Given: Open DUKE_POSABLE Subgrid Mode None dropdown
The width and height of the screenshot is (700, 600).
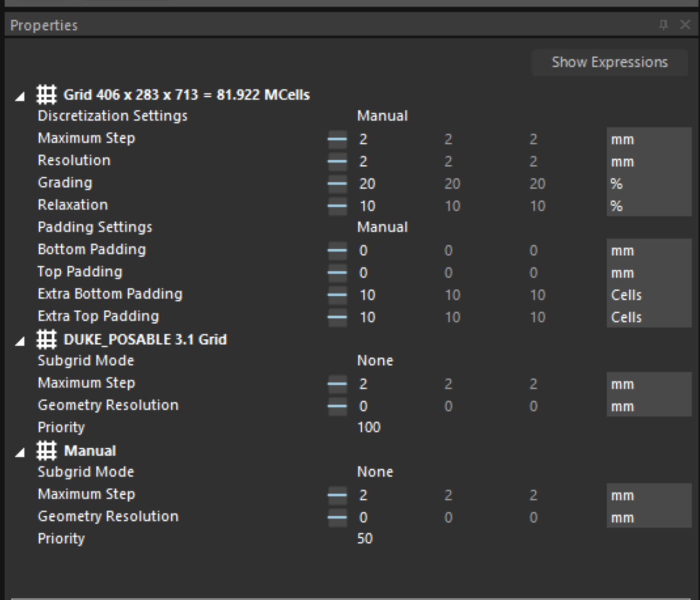Looking at the screenshot, I should [x=375, y=361].
